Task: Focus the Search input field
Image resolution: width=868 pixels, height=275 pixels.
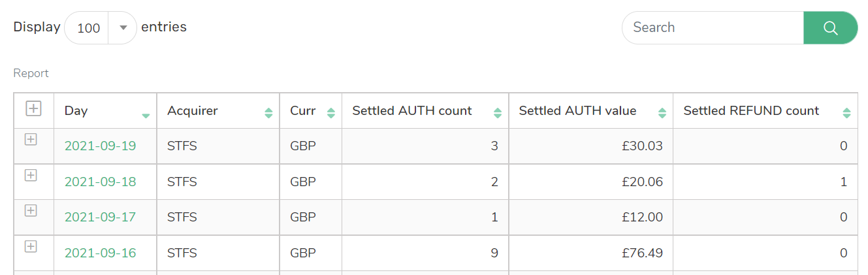Action: (713, 27)
